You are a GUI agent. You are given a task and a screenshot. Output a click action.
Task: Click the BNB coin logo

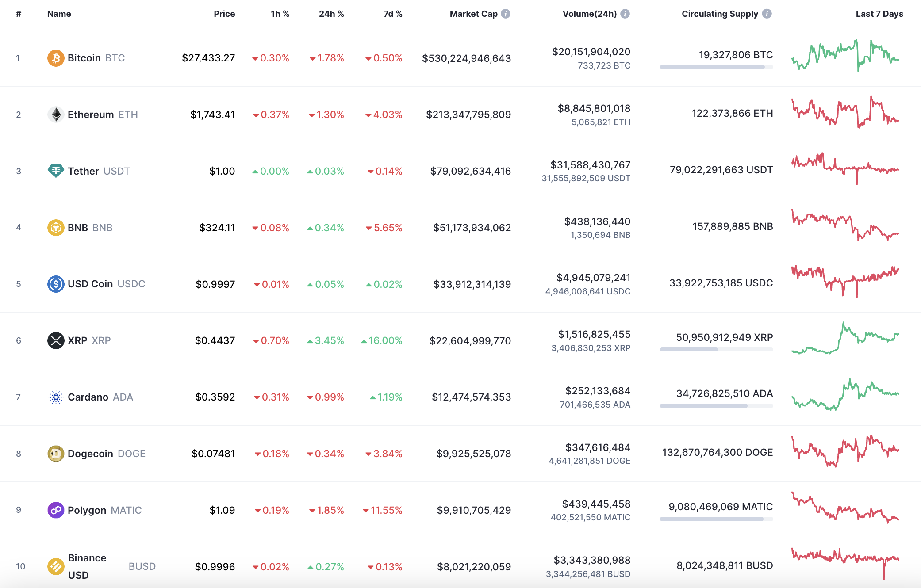55,227
